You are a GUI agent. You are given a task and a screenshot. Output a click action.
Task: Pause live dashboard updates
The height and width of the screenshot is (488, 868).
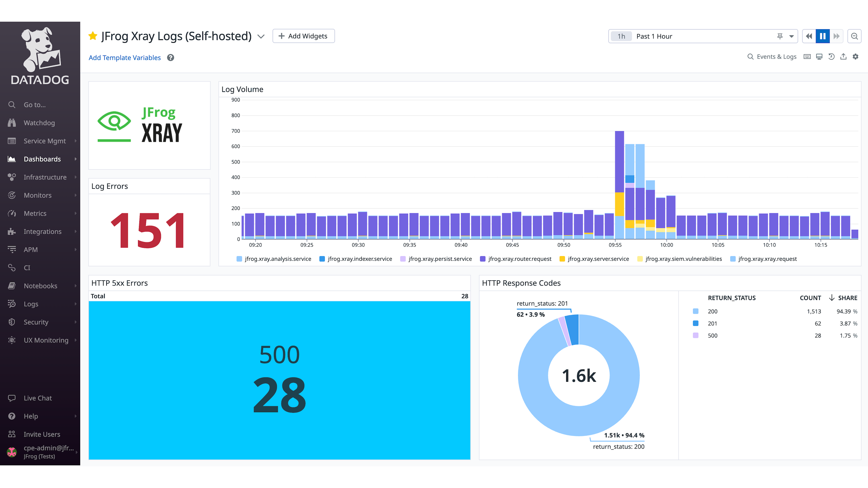pyautogui.click(x=822, y=36)
